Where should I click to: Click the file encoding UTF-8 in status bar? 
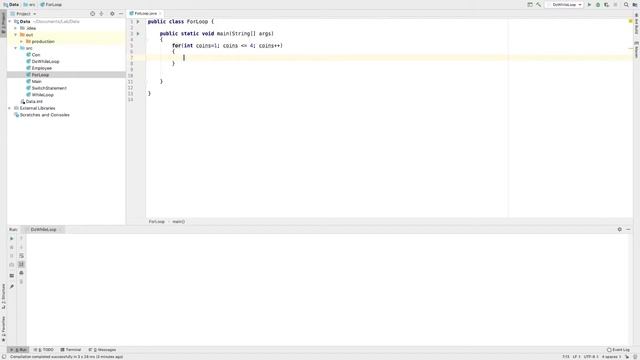[591, 357]
